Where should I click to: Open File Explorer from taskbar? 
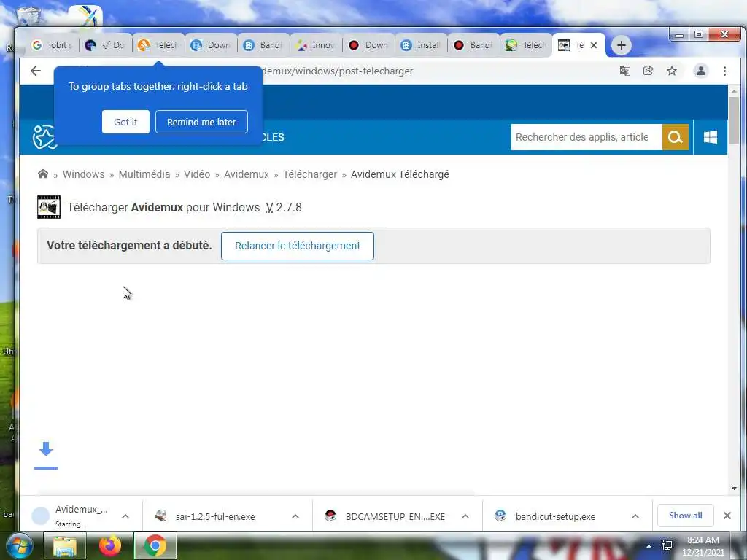65,545
